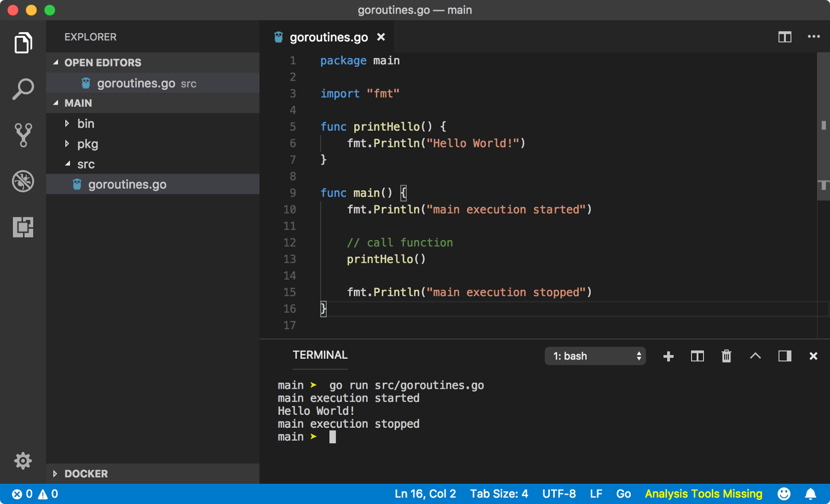The width and height of the screenshot is (830, 504).
Task: Click "func printHello()" on line 5
Action: pyautogui.click(x=377, y=127)
